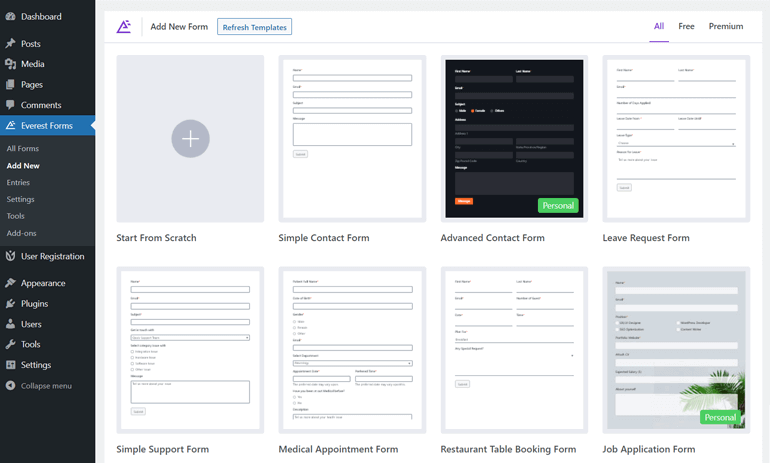The width and height of the screenshot is (770, 463).
Task: Click the Dashboard icon in sidebar
Action: (x=10, y=17)
